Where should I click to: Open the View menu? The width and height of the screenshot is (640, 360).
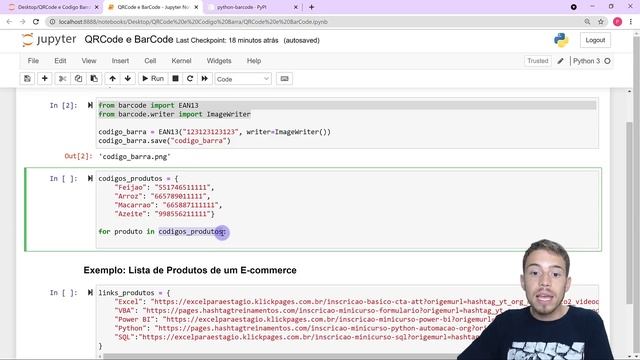89,61
